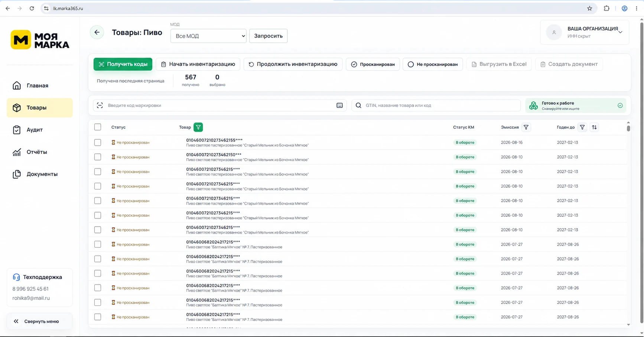Click the Моя Марка logo
644x337 pixels.
tap(40, 40)
